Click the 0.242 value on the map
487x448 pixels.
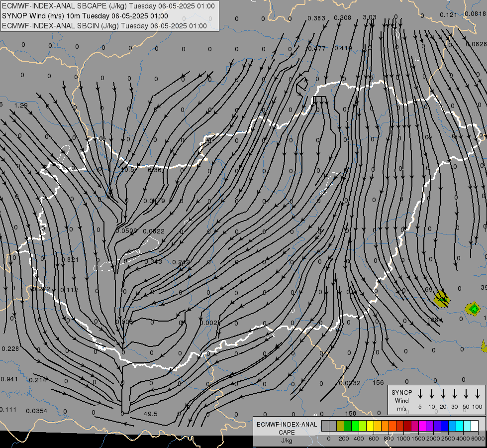[181, 262]
